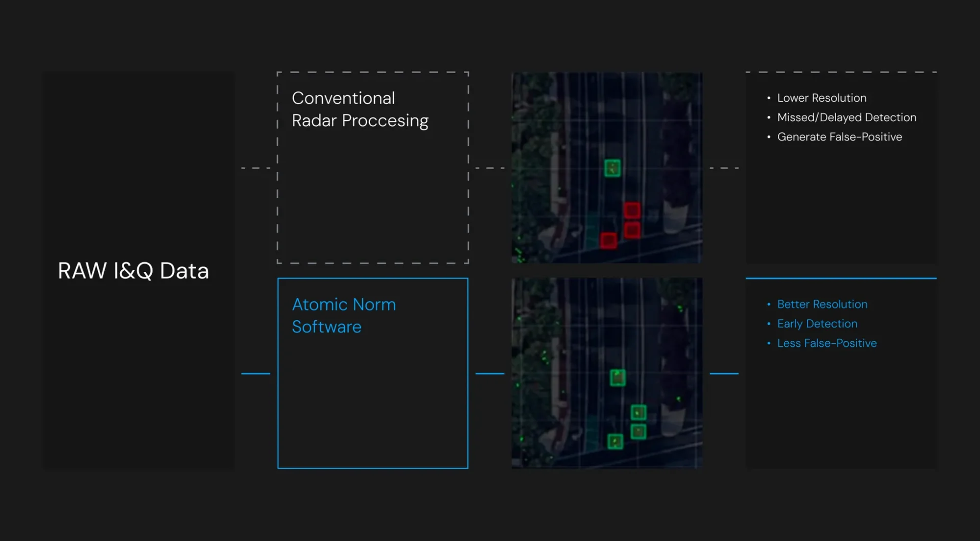The image size is (980, 541).
Task: Click the green detection box in the conventional radar image
Action: [612, 168]
